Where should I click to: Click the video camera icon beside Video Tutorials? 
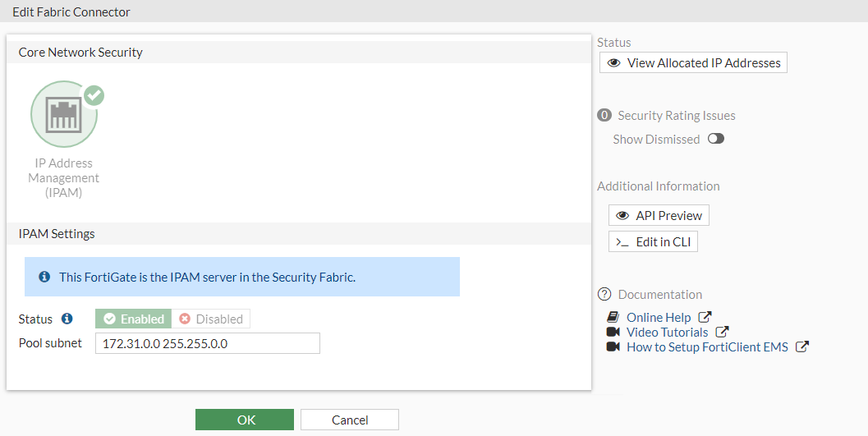(613, 332)
